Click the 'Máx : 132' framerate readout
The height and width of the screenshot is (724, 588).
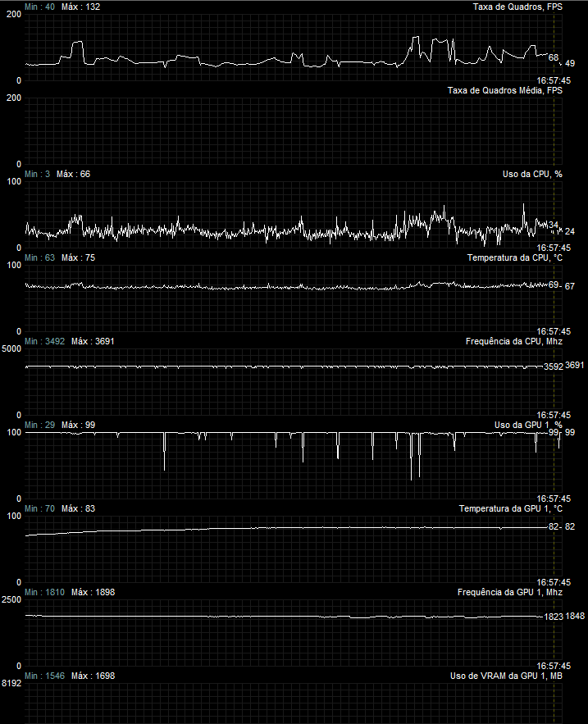[x=81, y=7]
